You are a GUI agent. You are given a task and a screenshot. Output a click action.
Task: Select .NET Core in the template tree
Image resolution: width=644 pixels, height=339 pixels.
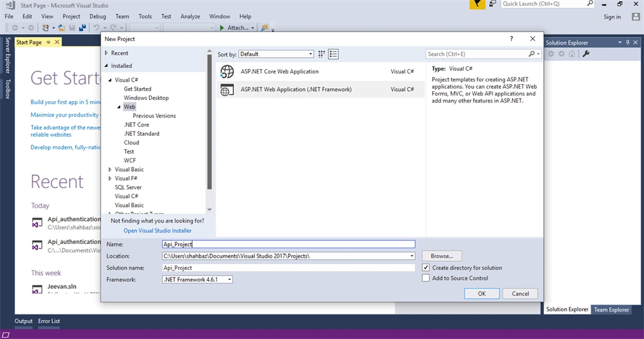pyautogui.click(x=136, y=125)
